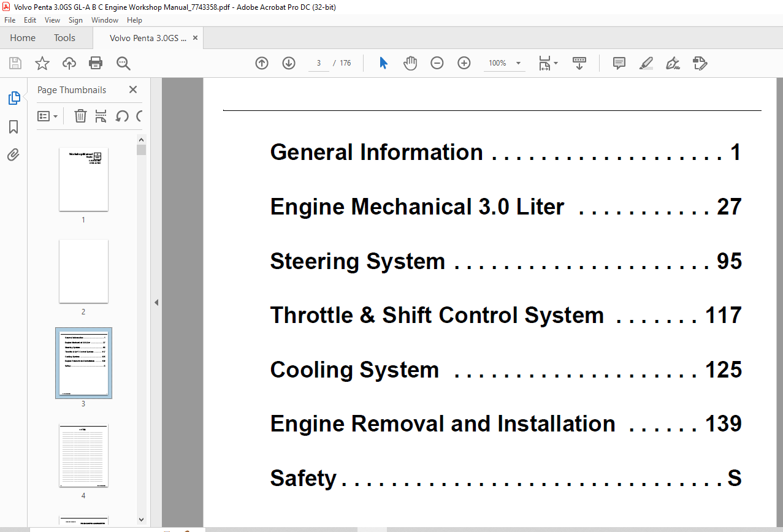Select page 4 thumbnail
The height and width of the screenshot is (532, 783).
click(x=83, y=455)
